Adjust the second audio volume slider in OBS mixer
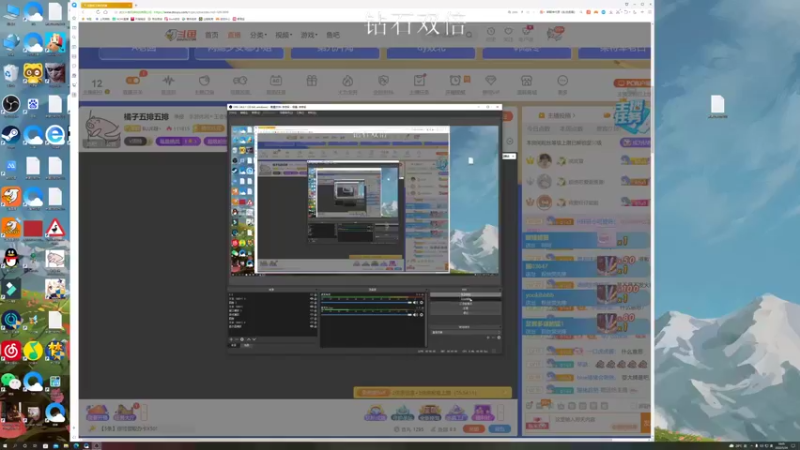The height and width of the screenshot is (450, 800). pos(365,315)
